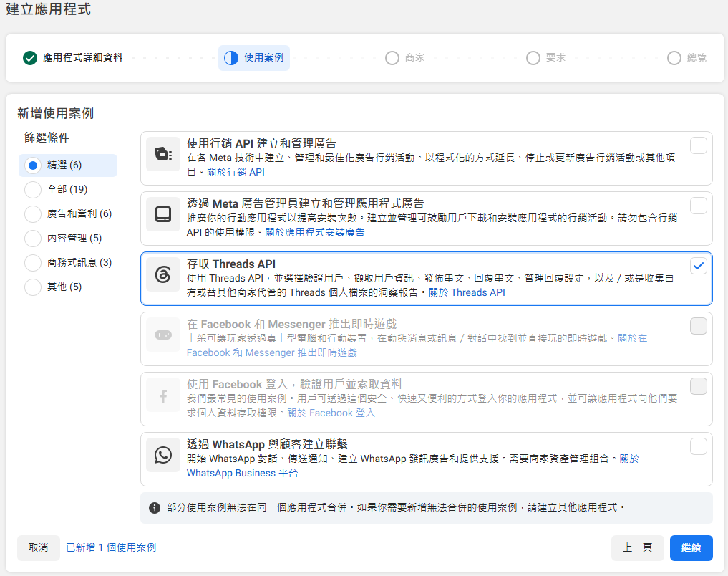Check the Meta 廣告管理員 app ads checkbox
728x576 pixels.
698,206
